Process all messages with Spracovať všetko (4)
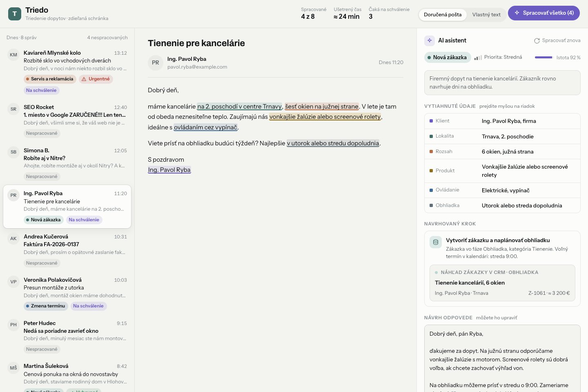The image size is (588, 392). tap(544, 13)
